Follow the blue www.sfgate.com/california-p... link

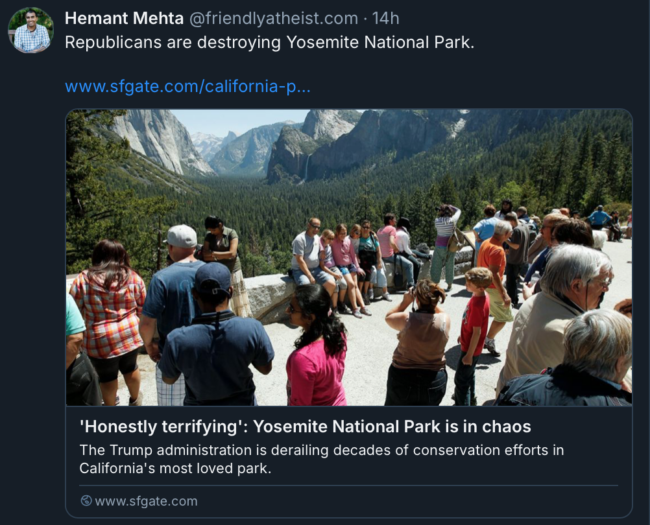pos(187,86)
